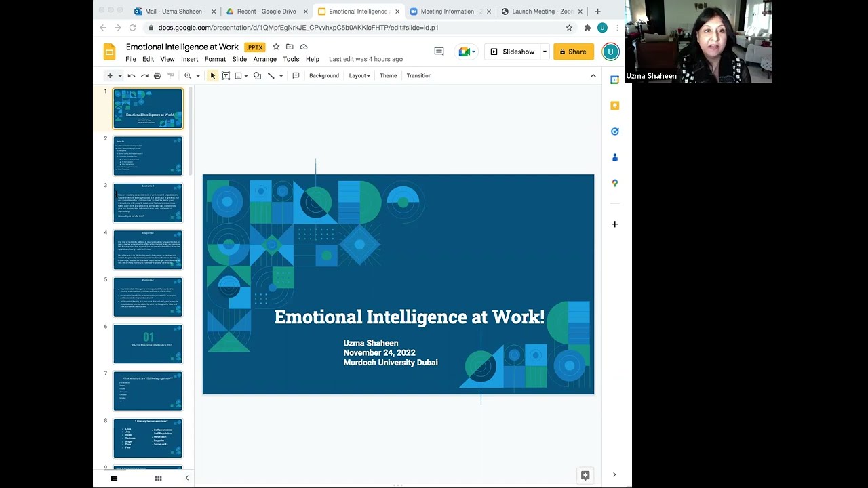This screenshot has width=868, height=488.
Task: Open the new slide layout dropdown arrow
Action: pos(120,76)
